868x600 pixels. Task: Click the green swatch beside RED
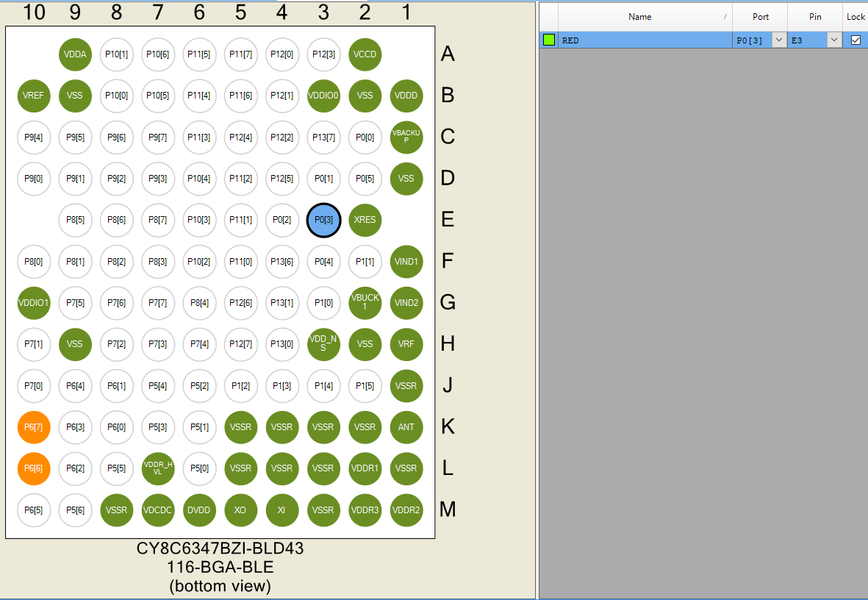[549, 40]
